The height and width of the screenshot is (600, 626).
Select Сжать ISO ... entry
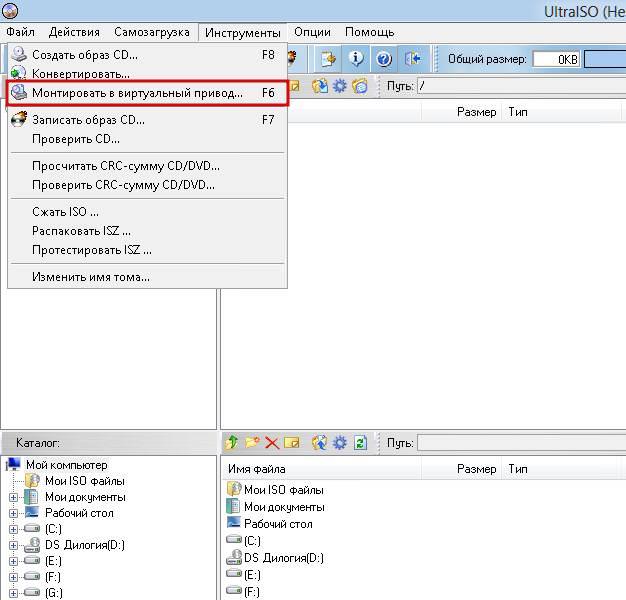click(x=147, y=212)
